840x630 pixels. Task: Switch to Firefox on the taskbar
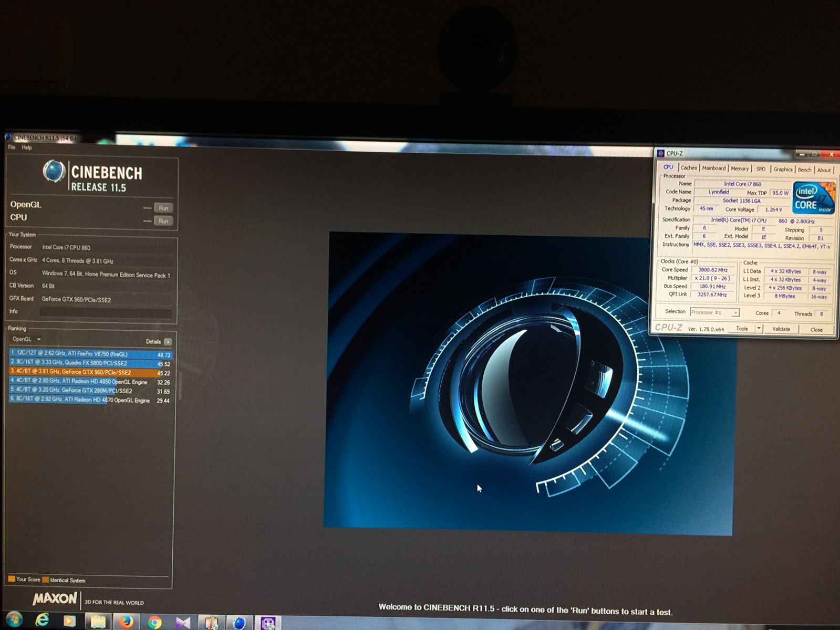[126, 622]
